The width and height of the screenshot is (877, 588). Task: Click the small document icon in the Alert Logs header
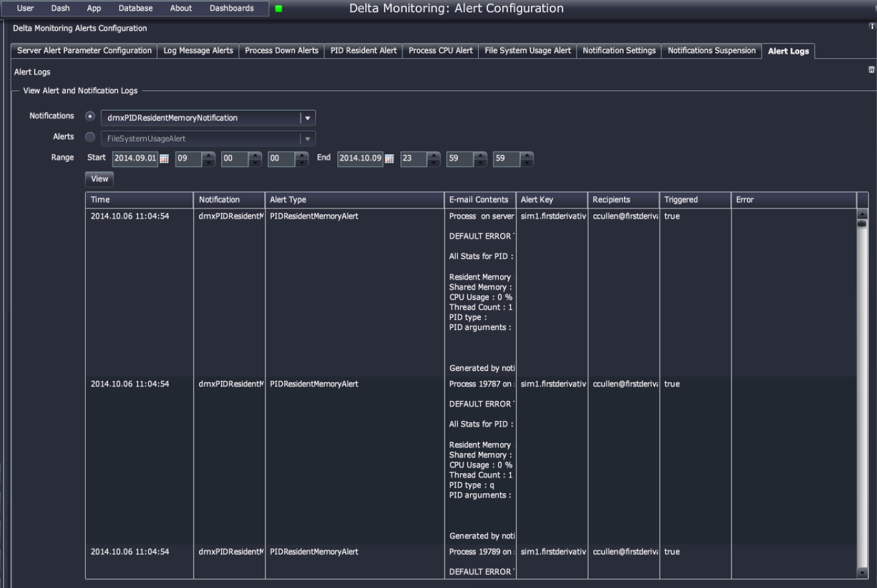pyautogui.click(x=872, y=70)
